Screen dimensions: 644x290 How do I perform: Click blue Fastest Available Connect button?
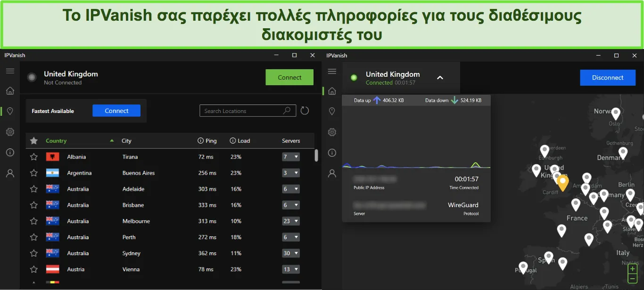[x=116, y=111]
